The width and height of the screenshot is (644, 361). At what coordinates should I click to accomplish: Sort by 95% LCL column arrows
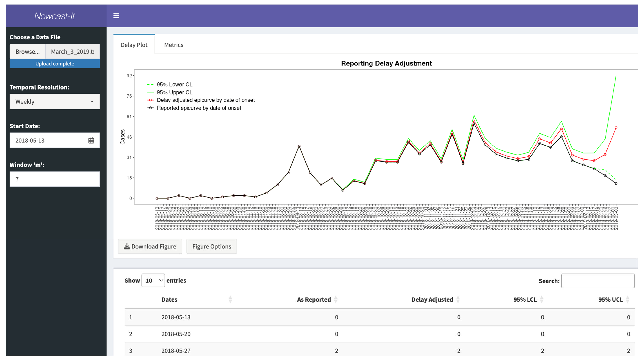click(x=541, y=299)
